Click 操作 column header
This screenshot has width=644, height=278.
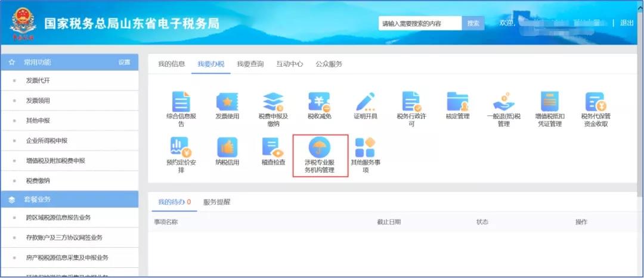pyautogui.click(x=581, y=222)
